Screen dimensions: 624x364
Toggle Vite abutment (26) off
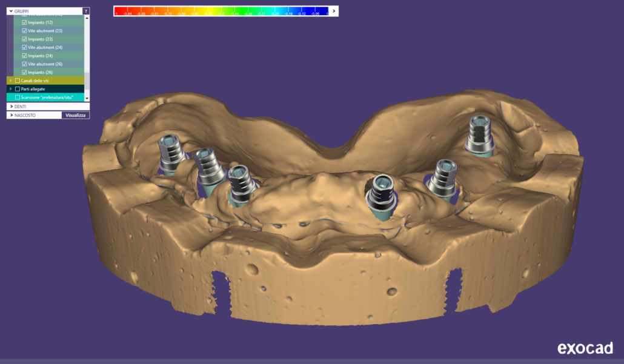[x=24, y=64]
